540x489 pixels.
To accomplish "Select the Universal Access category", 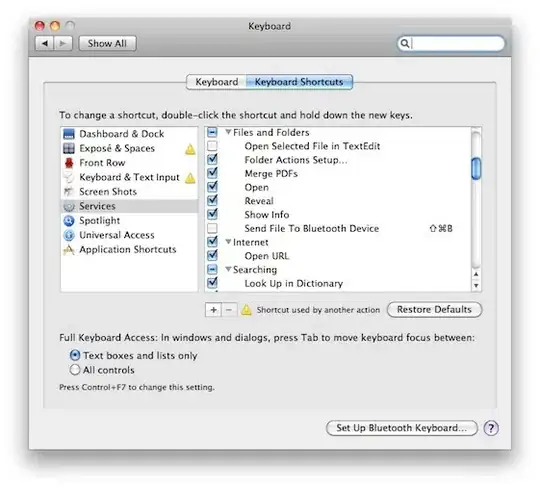I will point(129,235).
